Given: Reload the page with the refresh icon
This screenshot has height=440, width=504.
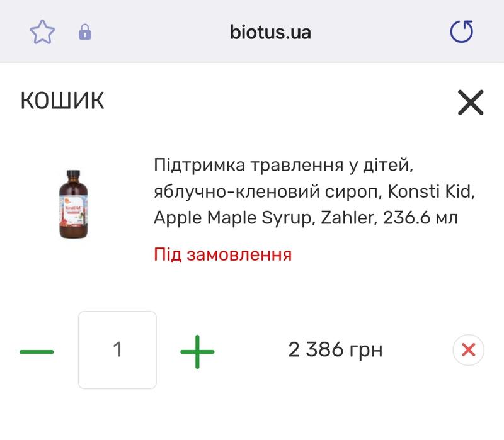Looking at the screenshot, I should (x=461, y=31).
